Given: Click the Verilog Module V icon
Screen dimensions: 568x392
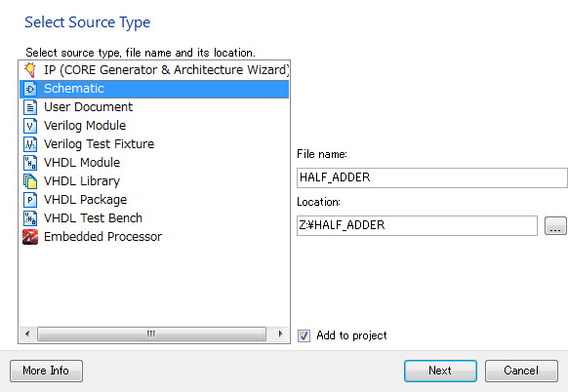Looking at the screenshot, I should [x=30, y=126].
